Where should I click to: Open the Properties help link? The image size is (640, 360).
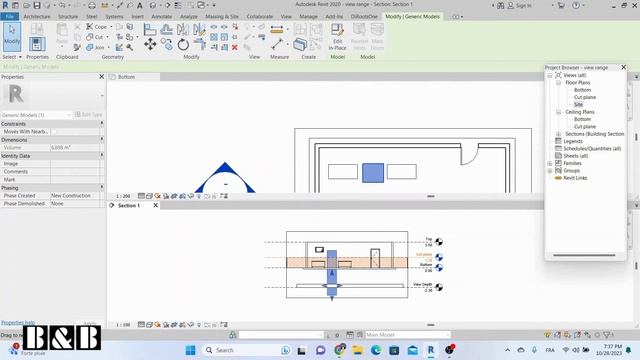point(18,322)
